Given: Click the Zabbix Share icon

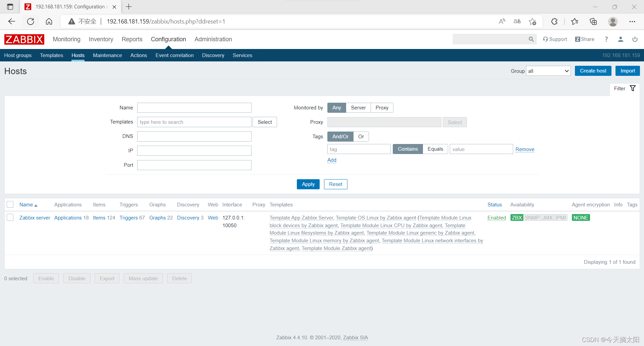Looking at the screenshot, I should click(x=585, y=39).
